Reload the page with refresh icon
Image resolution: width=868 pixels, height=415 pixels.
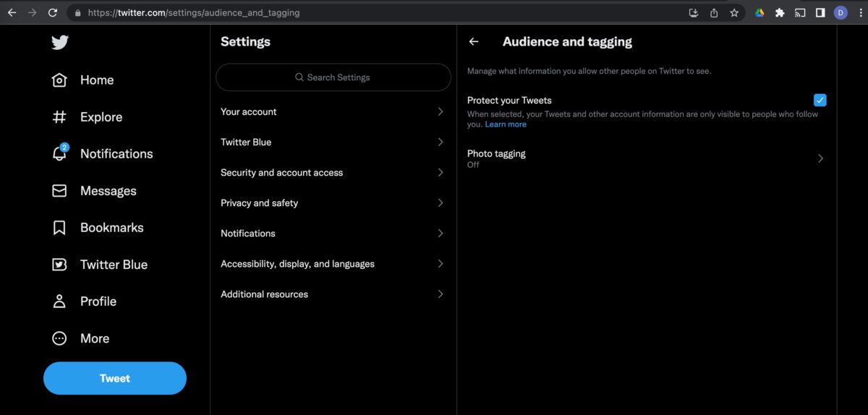pyautogui.click(x=53, y=12)
